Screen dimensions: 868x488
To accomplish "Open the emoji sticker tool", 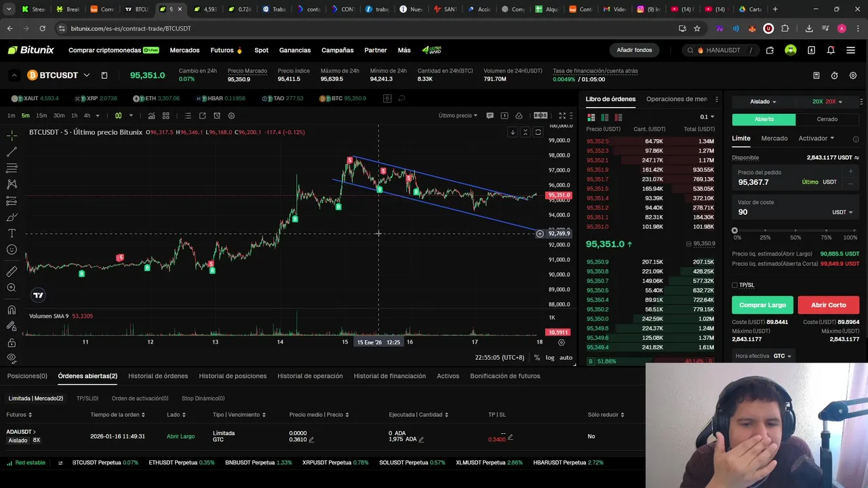I will 12,249.
